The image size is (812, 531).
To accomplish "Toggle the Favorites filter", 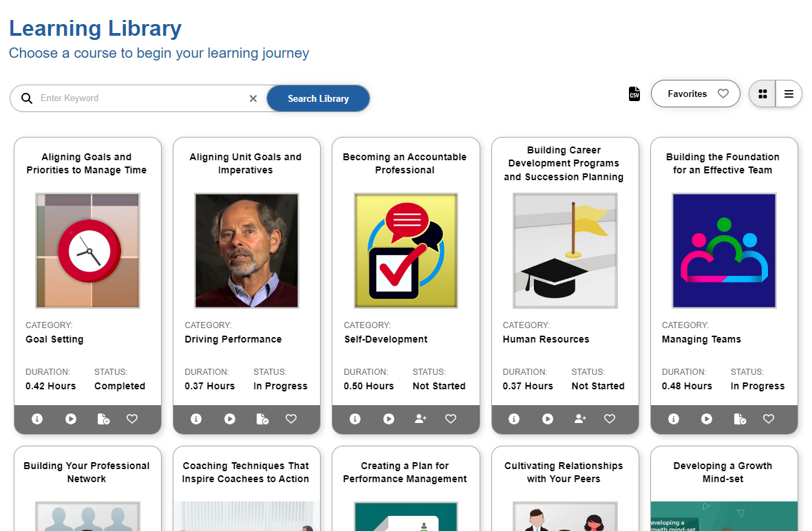I will (695, 93).
